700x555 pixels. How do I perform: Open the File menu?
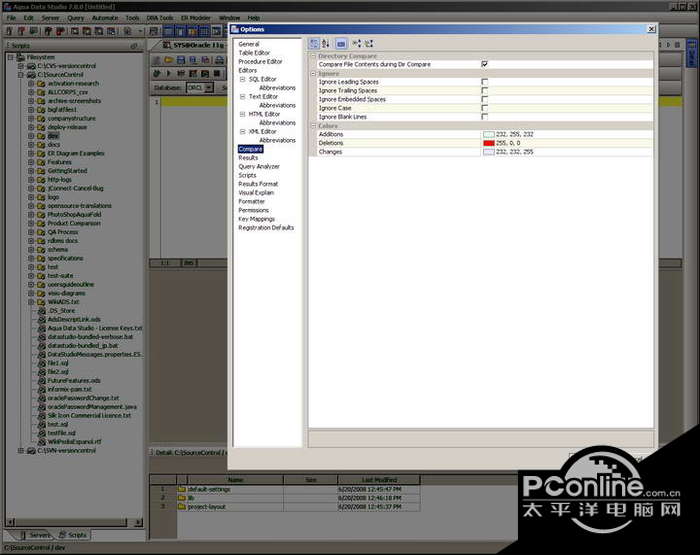point(11,18)
